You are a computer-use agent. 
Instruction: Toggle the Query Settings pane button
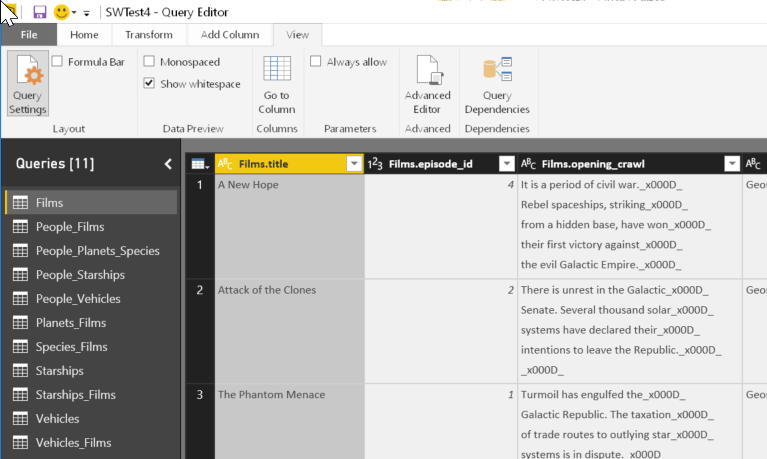[x=28, y=83]
